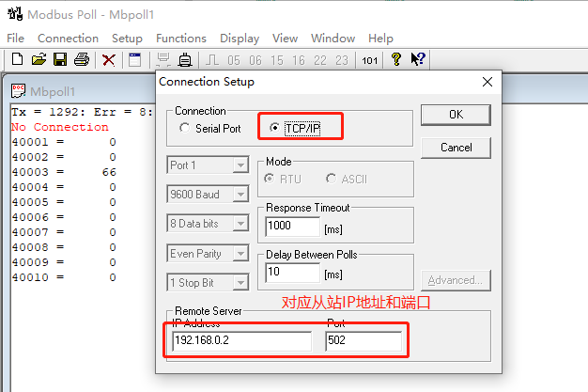
Task: Click the Save floppy disk icon
Action: (x=60, y=59)
